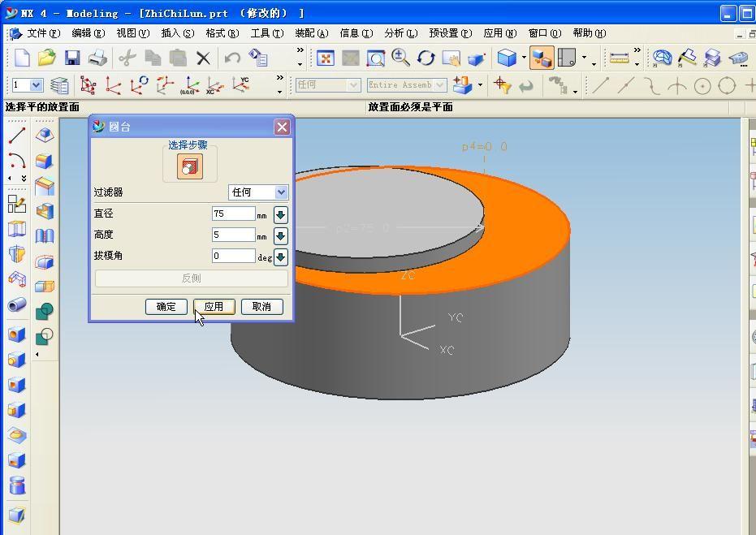This screenshot has width=756, height=535.
Task: Click the New file icon
Action: click(22, 58)
